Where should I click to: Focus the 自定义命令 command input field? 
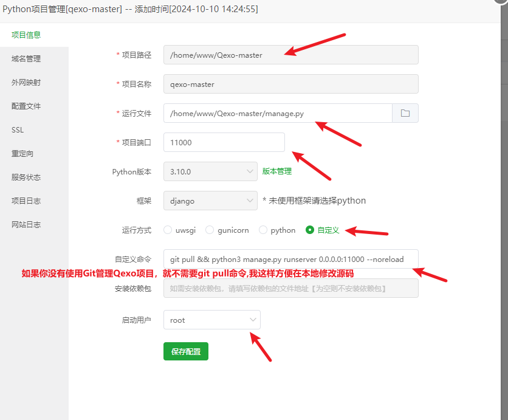(x=290, y=259)
